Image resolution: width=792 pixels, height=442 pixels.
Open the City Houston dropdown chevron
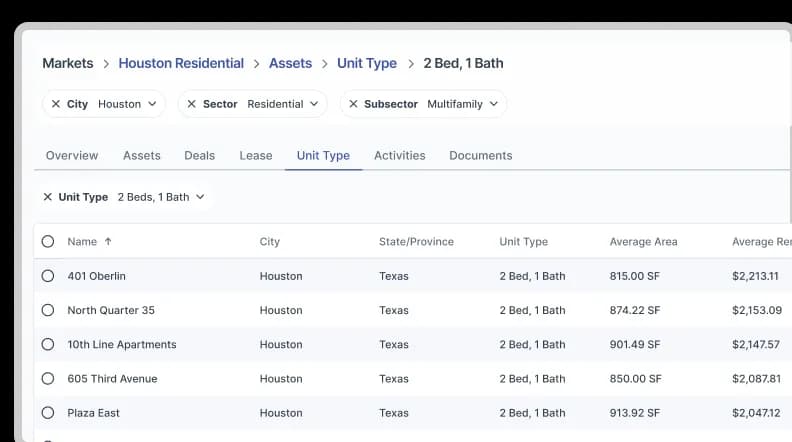(x=152, y=104)
